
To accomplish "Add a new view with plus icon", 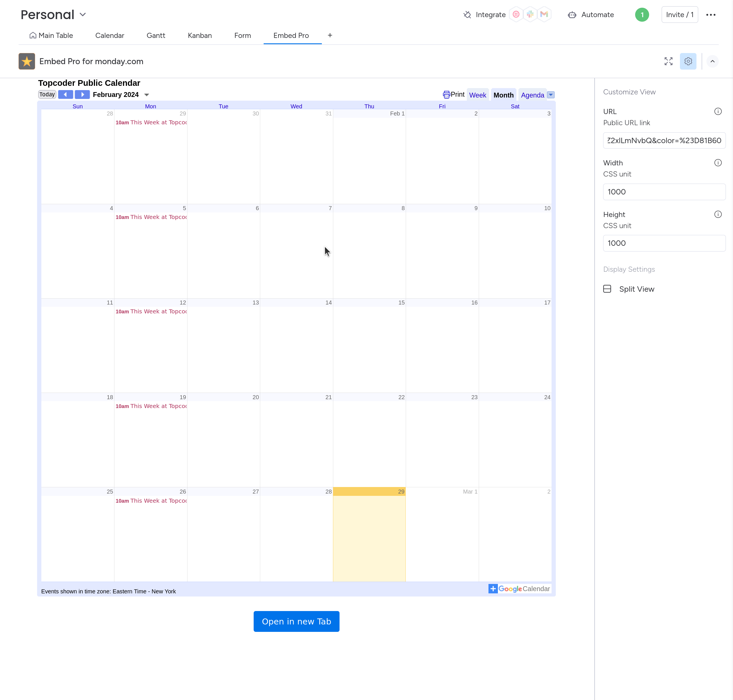I will (x=330, y=35).
